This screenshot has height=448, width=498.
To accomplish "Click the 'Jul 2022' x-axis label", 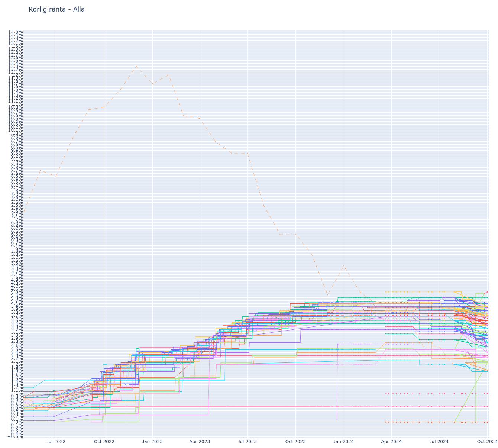I will point(56,442).
